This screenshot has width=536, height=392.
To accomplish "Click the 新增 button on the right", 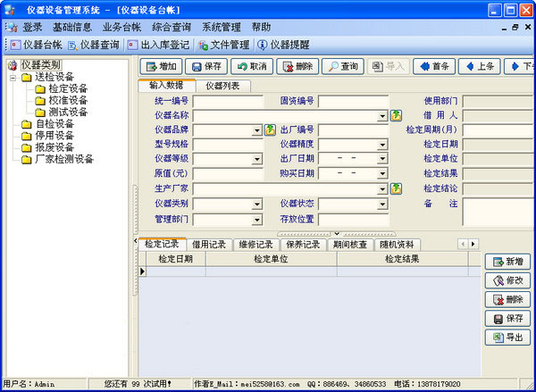I will (x=507, y=261).
